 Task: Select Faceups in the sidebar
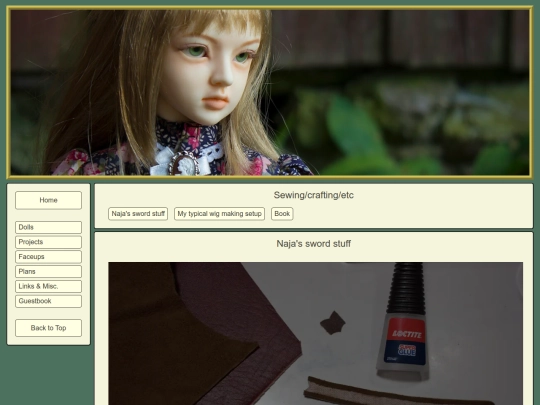click(48, 257)
